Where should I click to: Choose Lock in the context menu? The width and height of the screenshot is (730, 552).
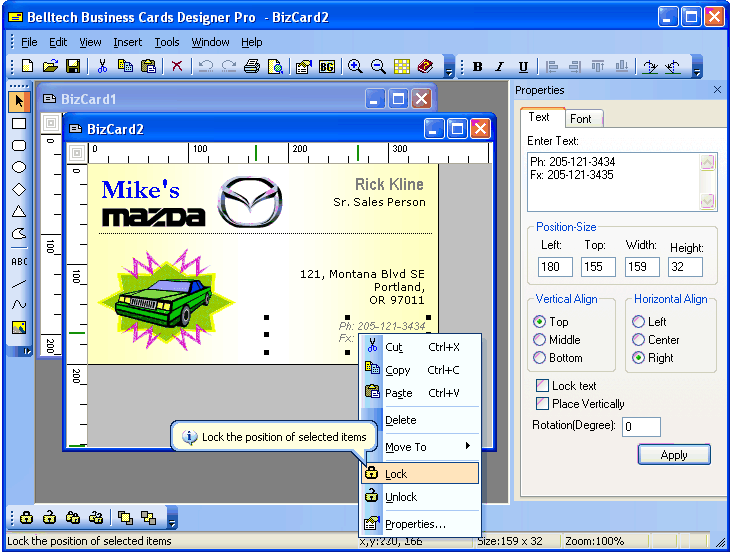tap(420, 473)
